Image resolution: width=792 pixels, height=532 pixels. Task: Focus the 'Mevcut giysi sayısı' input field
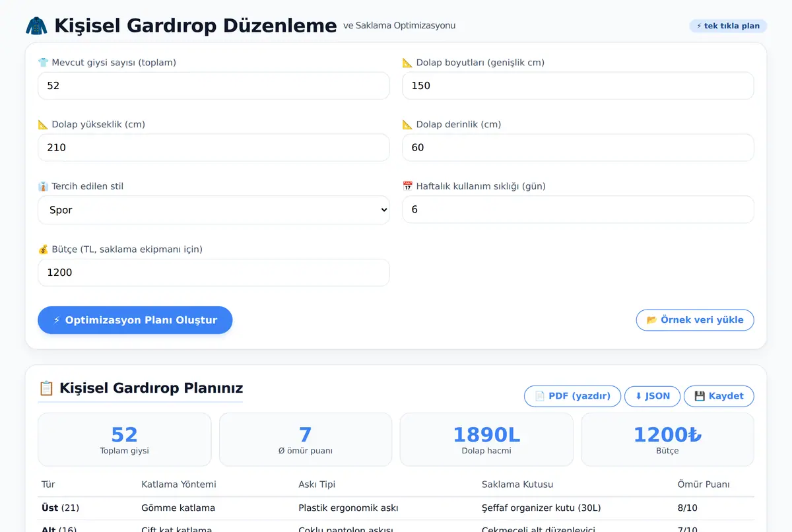[x=214, y=86]
